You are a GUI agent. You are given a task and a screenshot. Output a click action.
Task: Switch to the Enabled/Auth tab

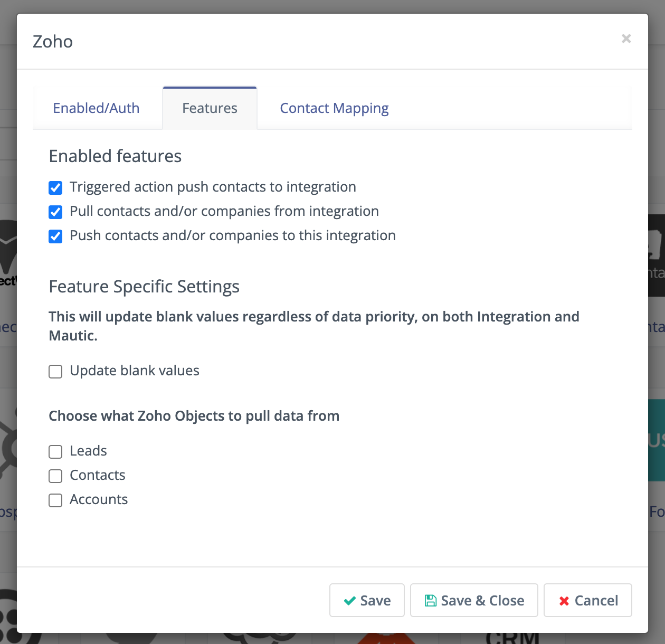(x=96, y=108)
